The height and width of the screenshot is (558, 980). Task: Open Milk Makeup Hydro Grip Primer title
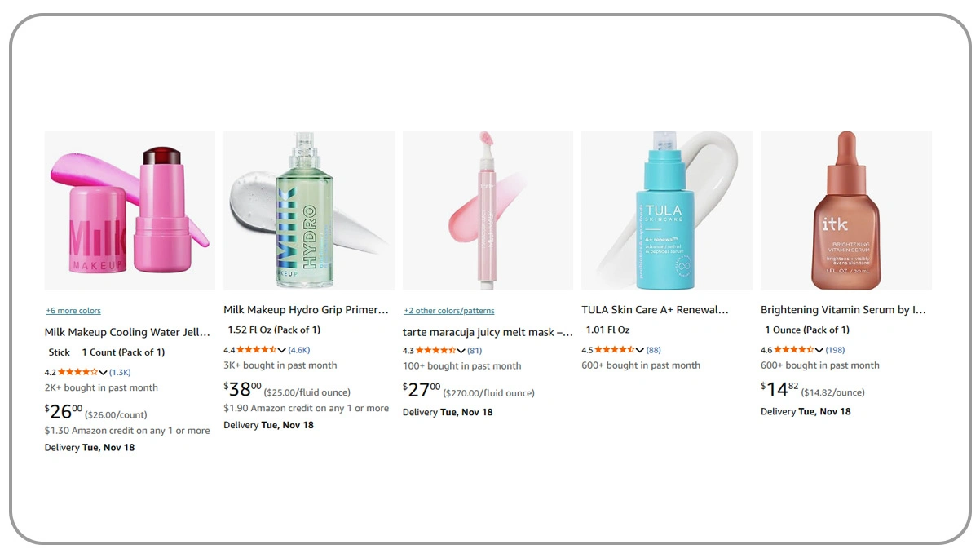[306, 310]
